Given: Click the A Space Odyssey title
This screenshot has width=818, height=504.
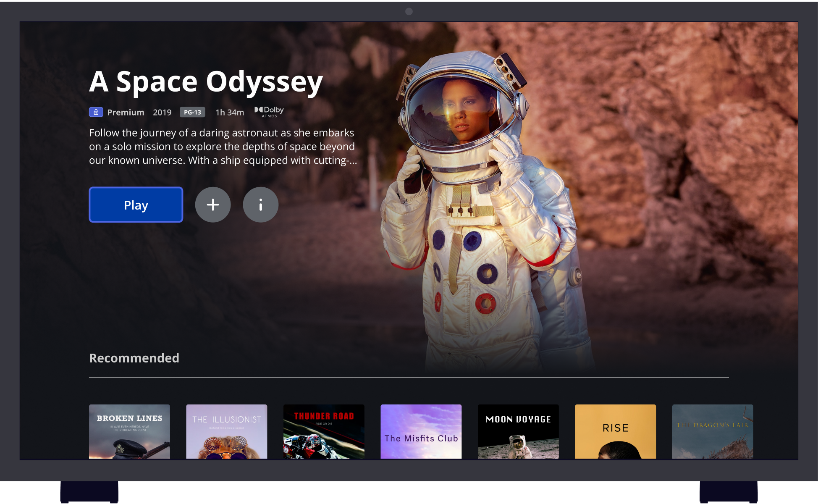Looking at the screenshot, I should point(206,82).
